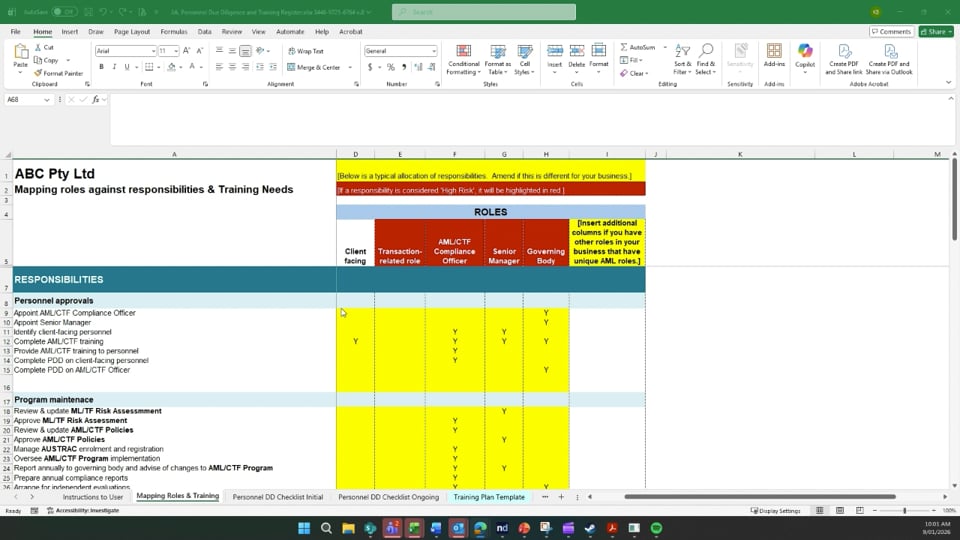Increase font size with the larger A icon
Viewport: 960px width, 540px height.
coord(186,51)
